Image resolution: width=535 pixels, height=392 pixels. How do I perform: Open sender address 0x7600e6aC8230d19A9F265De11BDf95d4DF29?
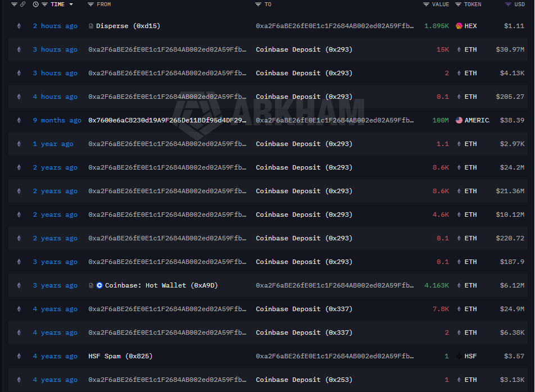click(167, 120)
